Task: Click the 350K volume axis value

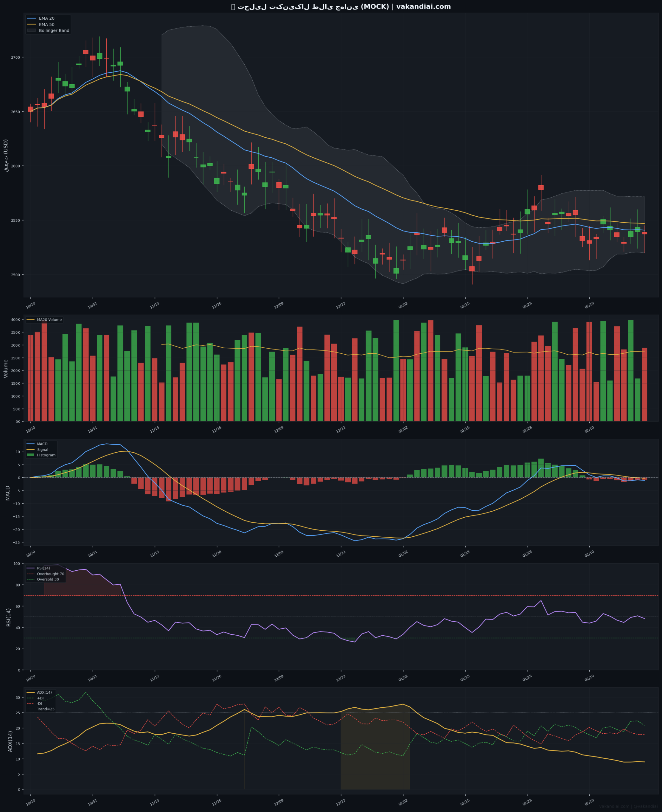Action: (16, 332)
